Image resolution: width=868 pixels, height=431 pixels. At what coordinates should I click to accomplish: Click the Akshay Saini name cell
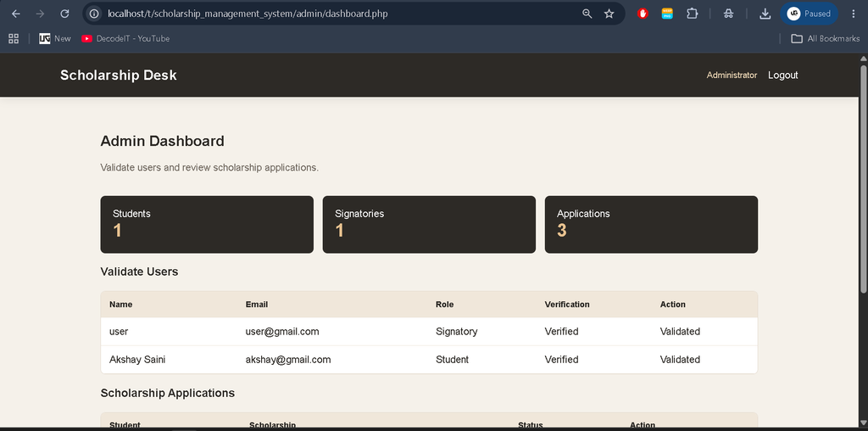tap(137, 360)
